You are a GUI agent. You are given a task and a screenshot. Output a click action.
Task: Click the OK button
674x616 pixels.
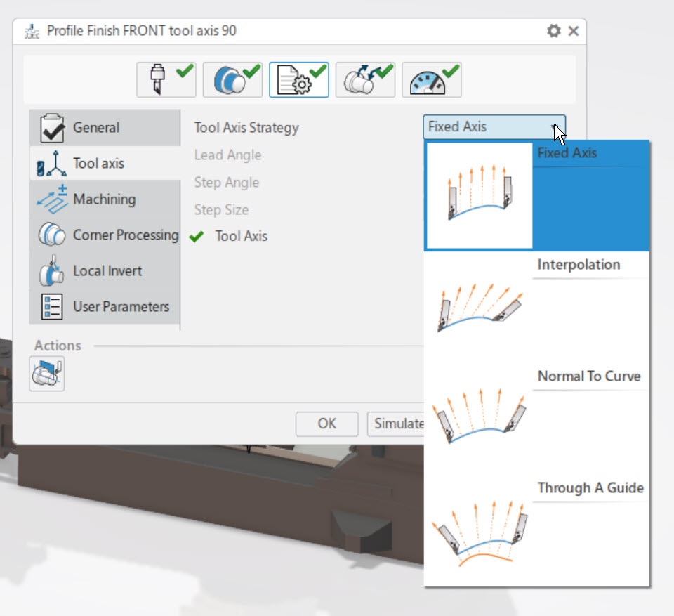pyautogui.click(x=326, y=424)
